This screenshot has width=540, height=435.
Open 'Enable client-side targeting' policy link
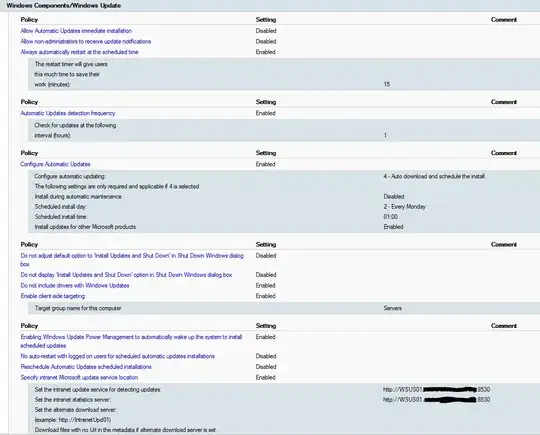[53, 296]
